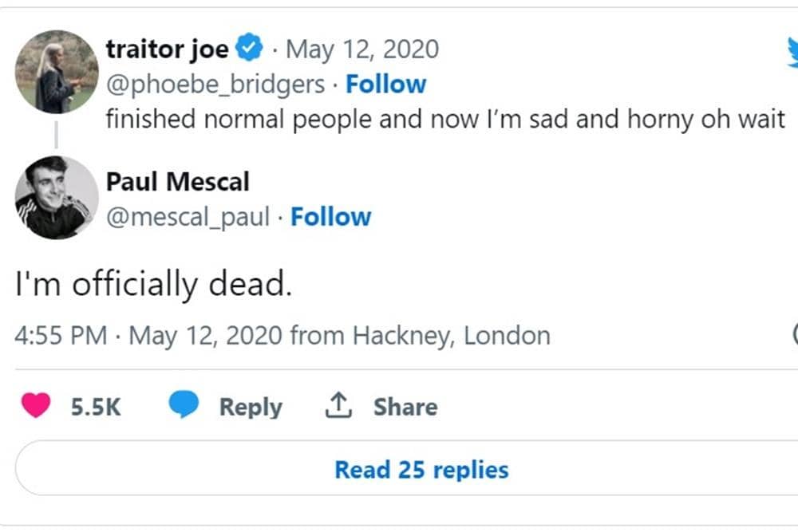The height and width of the screenshot is (532, 798).
Task: Click the 5.5K likes count
Action: click(x=96, y=407)
